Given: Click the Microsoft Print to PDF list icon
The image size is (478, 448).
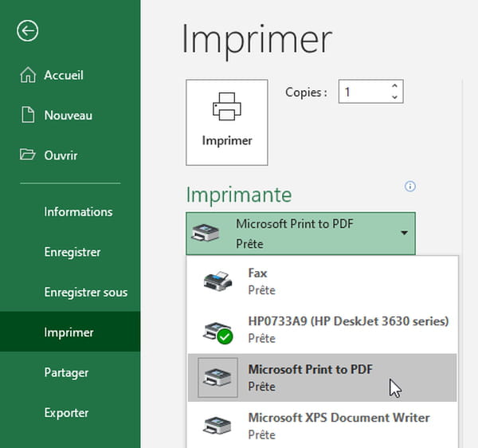Looking at the screenshot, I should (217, 377).
